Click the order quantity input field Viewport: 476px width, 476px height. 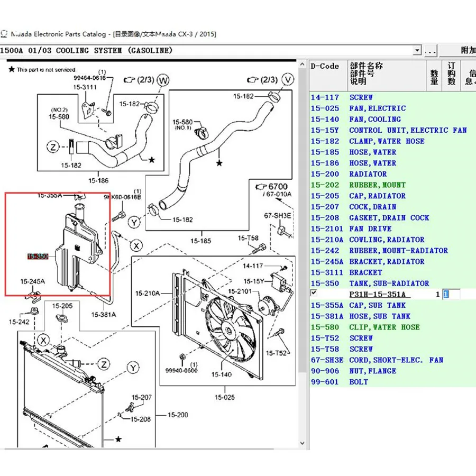[451, 294]
